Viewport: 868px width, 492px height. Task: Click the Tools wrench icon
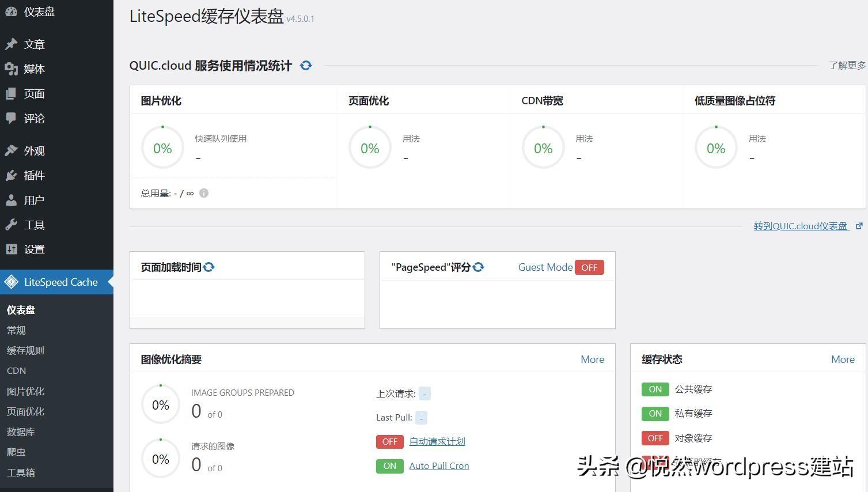[11, 225]
